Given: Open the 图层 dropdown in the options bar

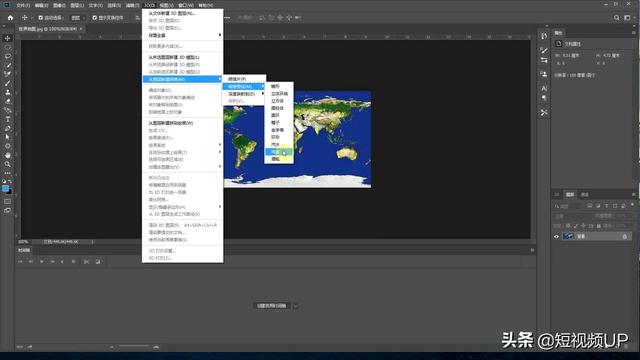Looking at the screenshot, I should (78, 18).
